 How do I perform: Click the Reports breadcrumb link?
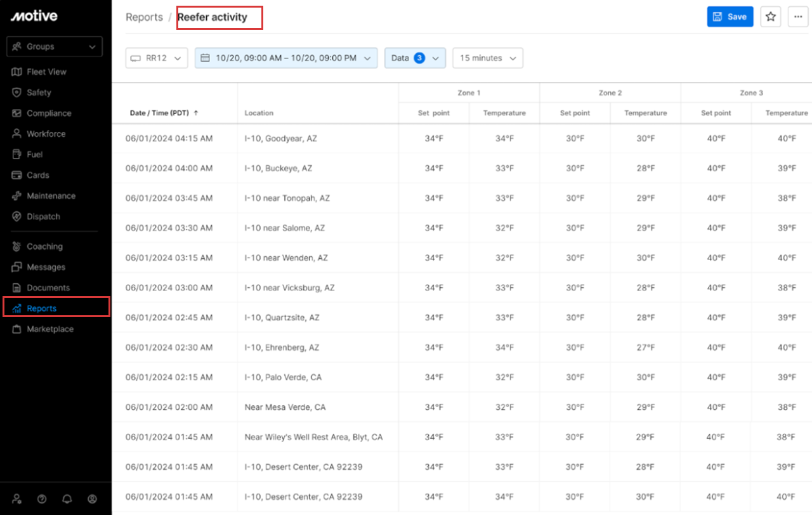(144, 17)
